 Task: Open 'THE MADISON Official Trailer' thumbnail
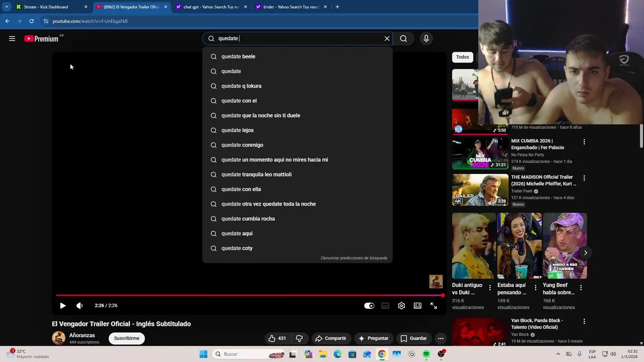[x=480, y=190]
